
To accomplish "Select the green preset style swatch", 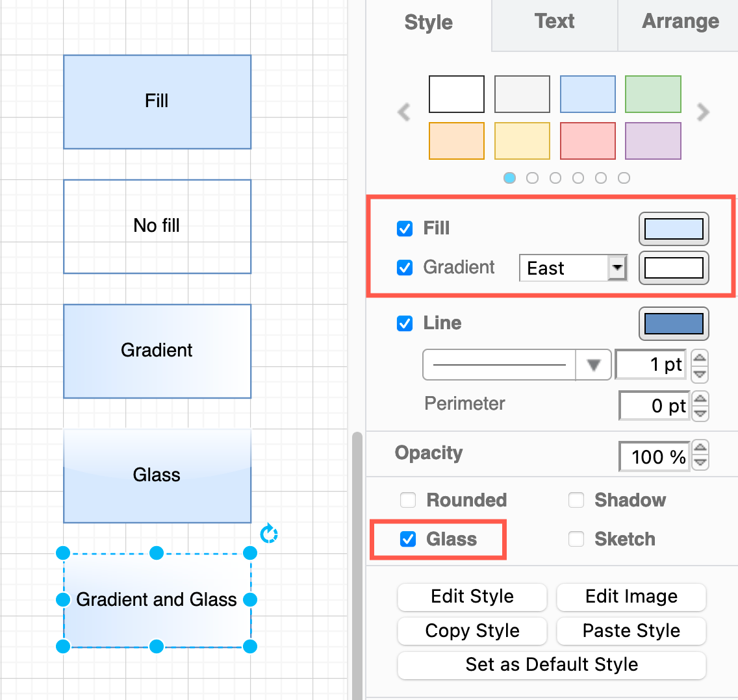I will [653, 94].
